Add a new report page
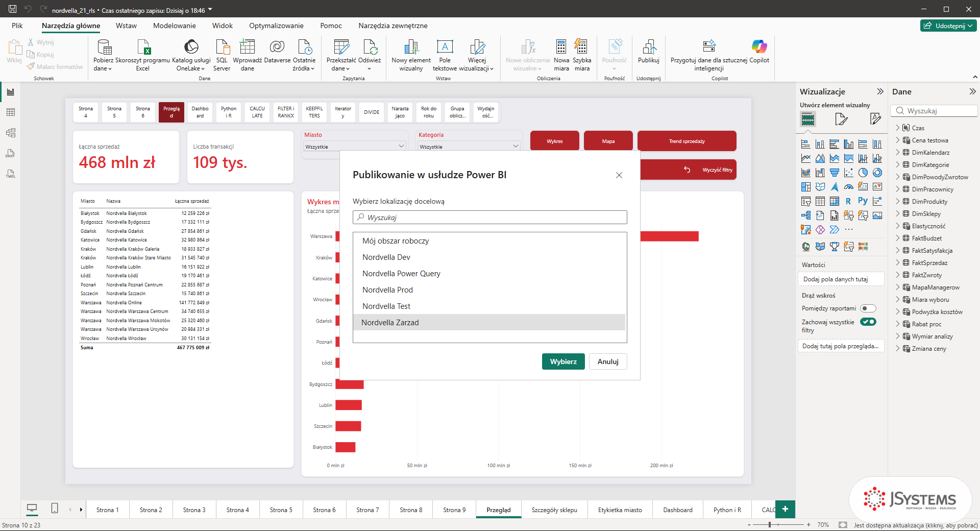 coord(785,509)
